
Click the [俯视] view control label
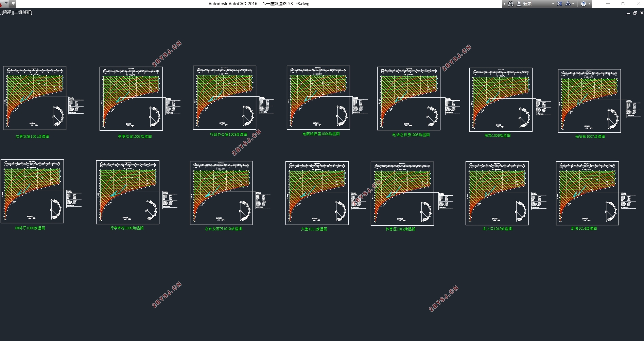7,13
